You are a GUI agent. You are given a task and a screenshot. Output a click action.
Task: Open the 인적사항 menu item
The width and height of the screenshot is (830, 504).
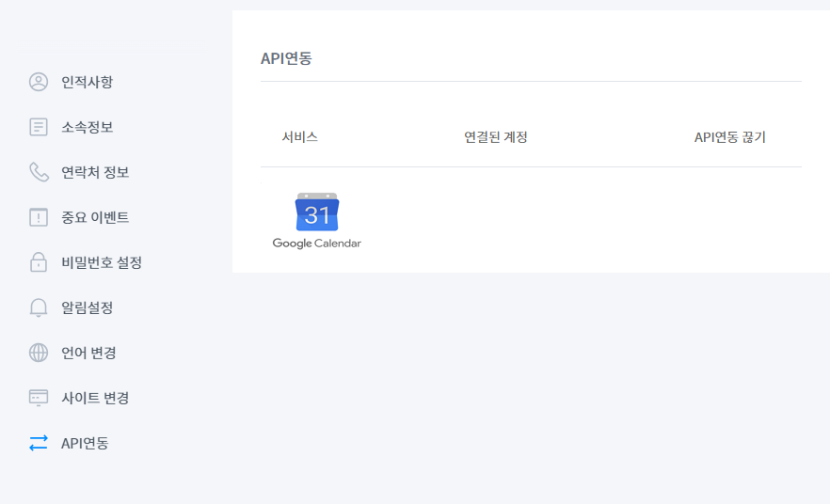coord(88,82)
